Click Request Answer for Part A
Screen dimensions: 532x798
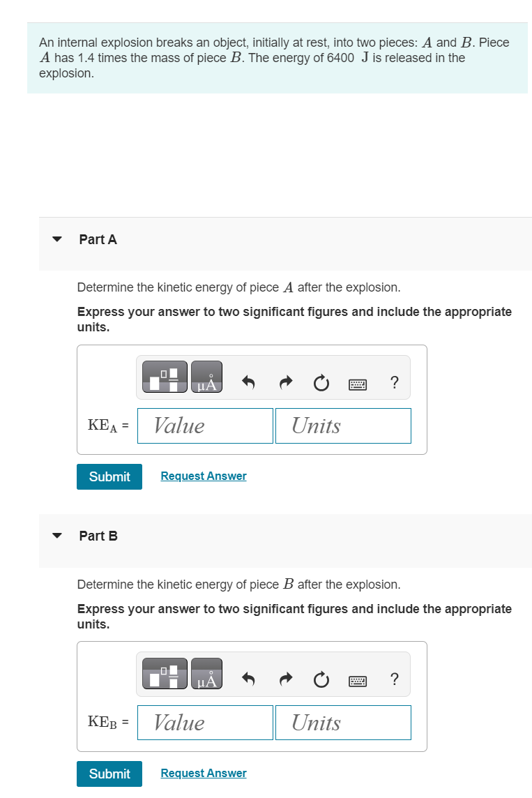[x=203, y=476]
